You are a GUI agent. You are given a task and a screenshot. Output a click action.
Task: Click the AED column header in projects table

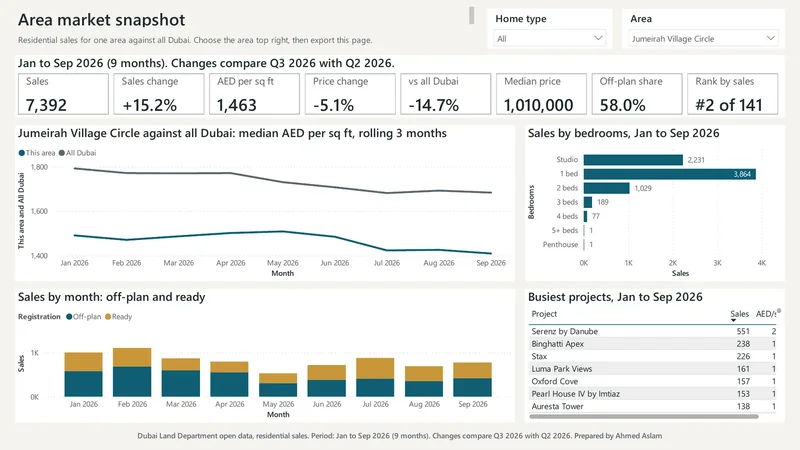(x=766, y=314)
